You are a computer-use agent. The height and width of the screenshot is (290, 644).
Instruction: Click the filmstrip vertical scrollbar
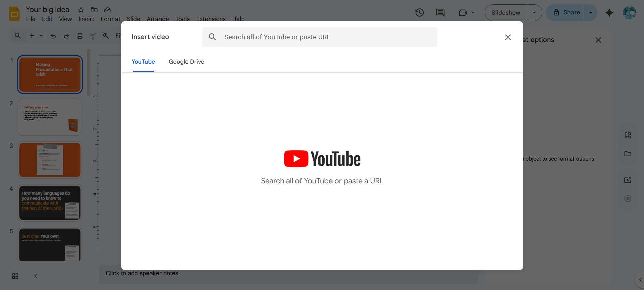(89, 73)
